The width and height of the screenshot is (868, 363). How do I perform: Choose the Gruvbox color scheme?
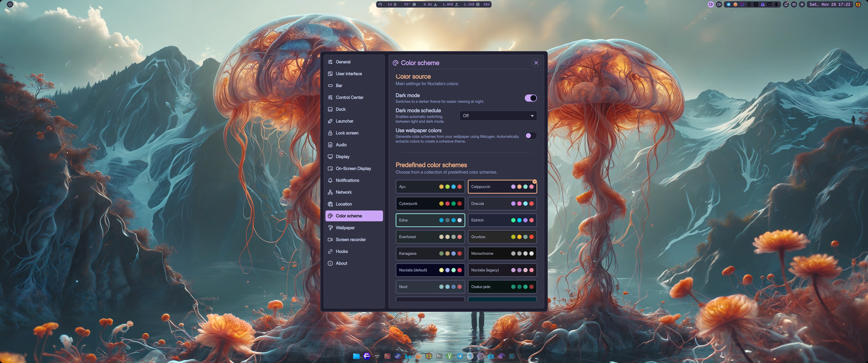click(x=502, y=237)
